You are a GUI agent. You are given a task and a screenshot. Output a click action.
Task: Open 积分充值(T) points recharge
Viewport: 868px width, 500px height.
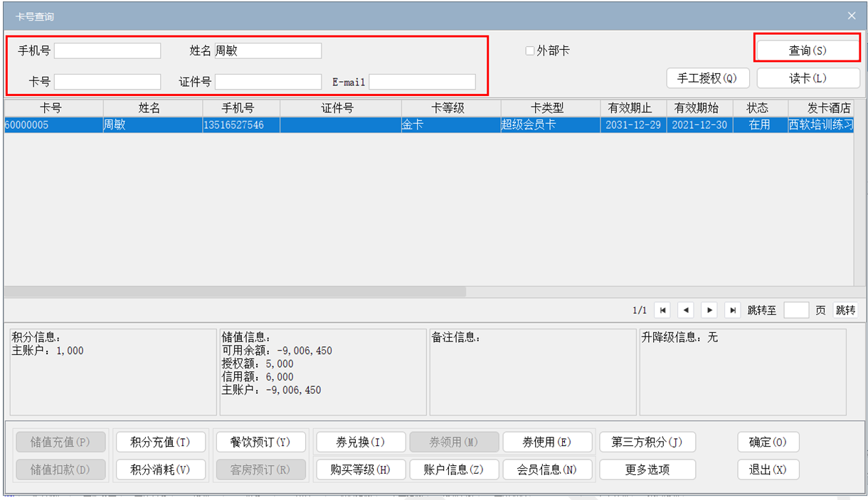[x=161, y=442]
